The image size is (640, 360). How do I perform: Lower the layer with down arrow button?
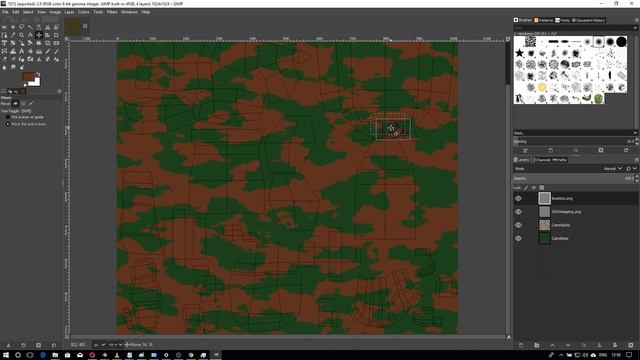568,345
